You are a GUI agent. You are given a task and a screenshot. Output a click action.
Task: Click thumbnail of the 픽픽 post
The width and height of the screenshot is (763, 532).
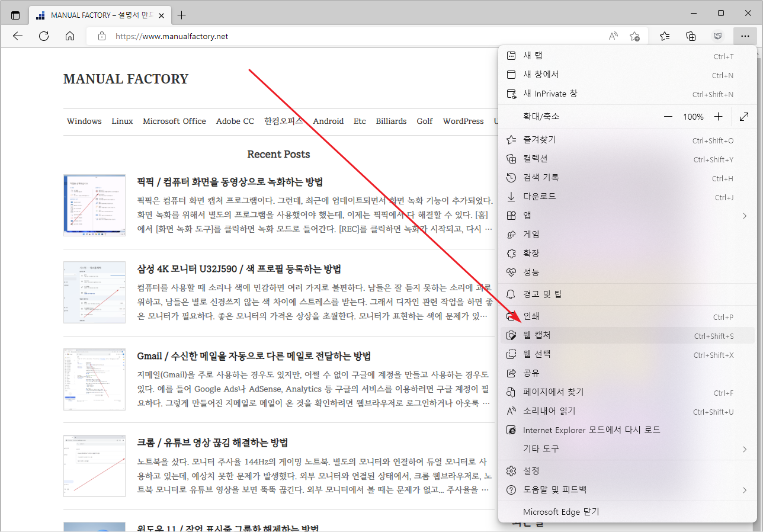[94, 205]
